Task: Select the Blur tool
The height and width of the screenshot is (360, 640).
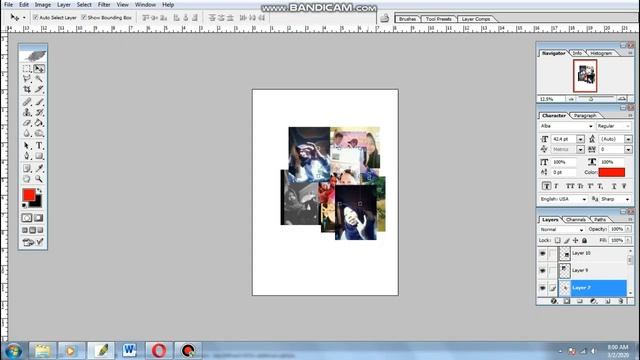Action: (27, 133)
